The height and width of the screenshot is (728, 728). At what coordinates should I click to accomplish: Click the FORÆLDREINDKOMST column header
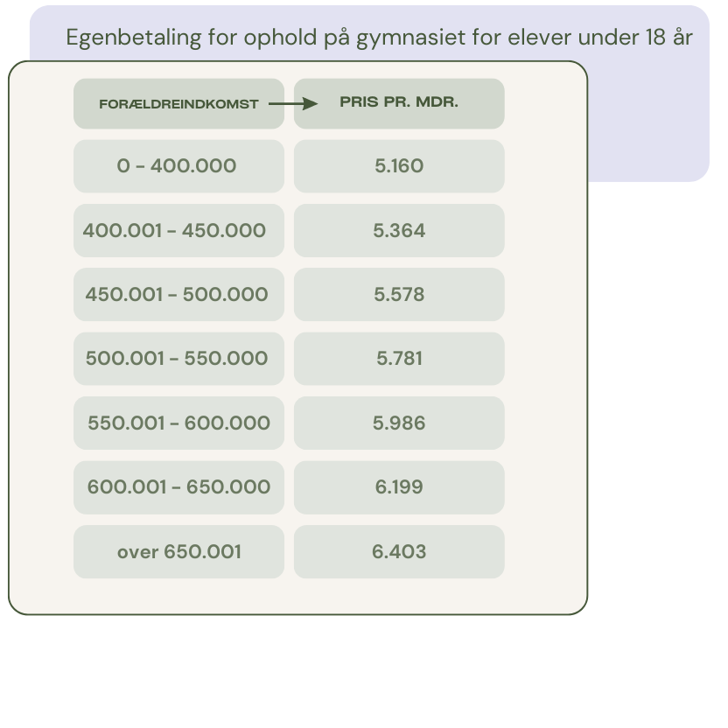point(178,104)
